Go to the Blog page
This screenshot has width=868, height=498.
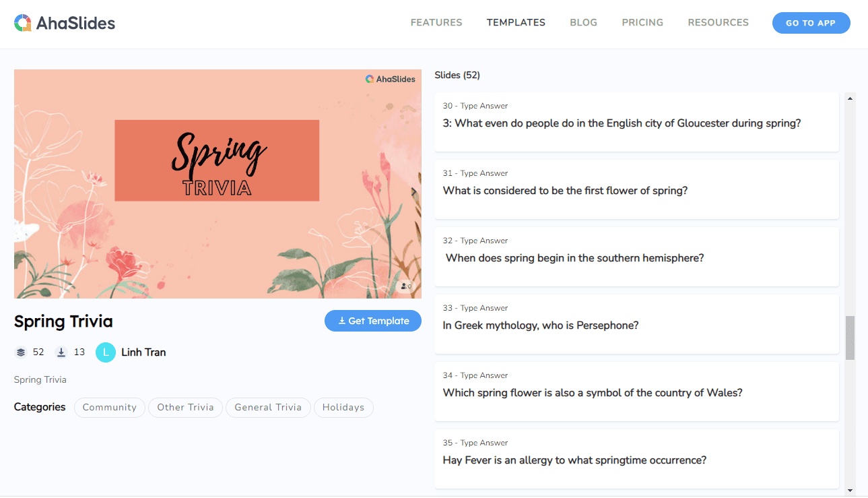point(583,22)
